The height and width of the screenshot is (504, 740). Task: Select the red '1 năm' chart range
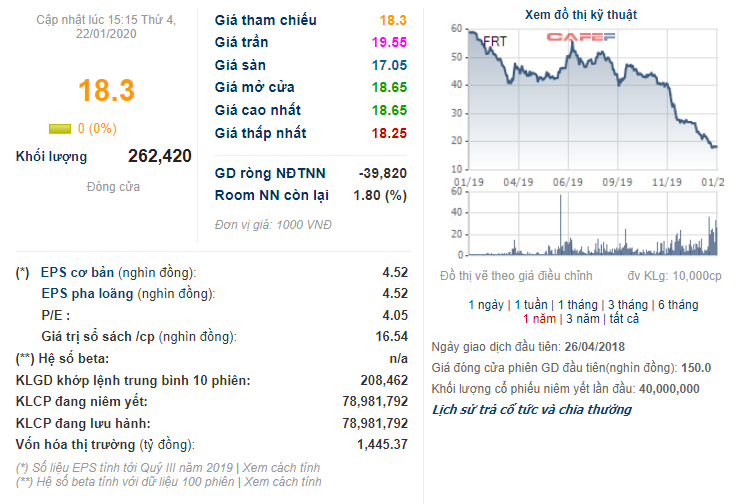[539, 319]
